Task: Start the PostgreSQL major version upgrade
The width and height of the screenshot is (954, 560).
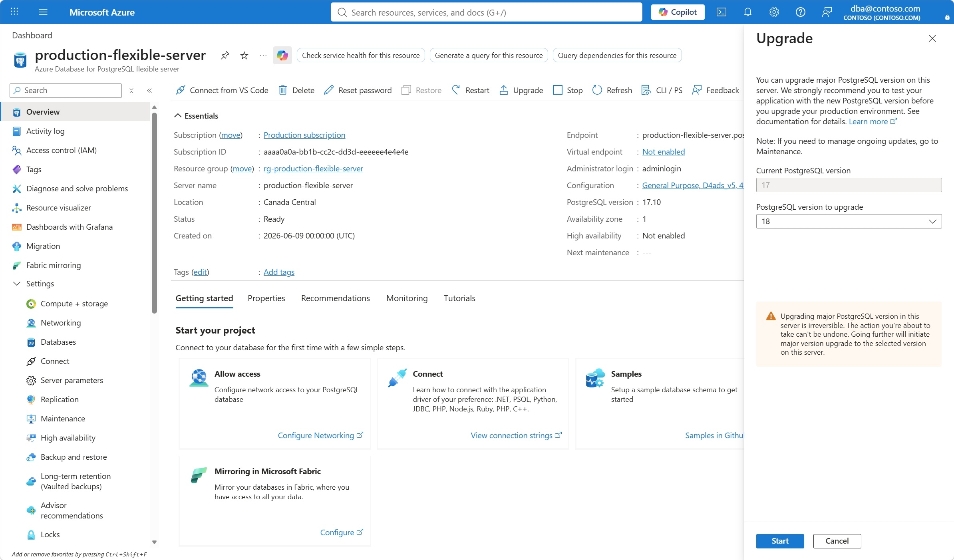Action: (x=780, y=541)
